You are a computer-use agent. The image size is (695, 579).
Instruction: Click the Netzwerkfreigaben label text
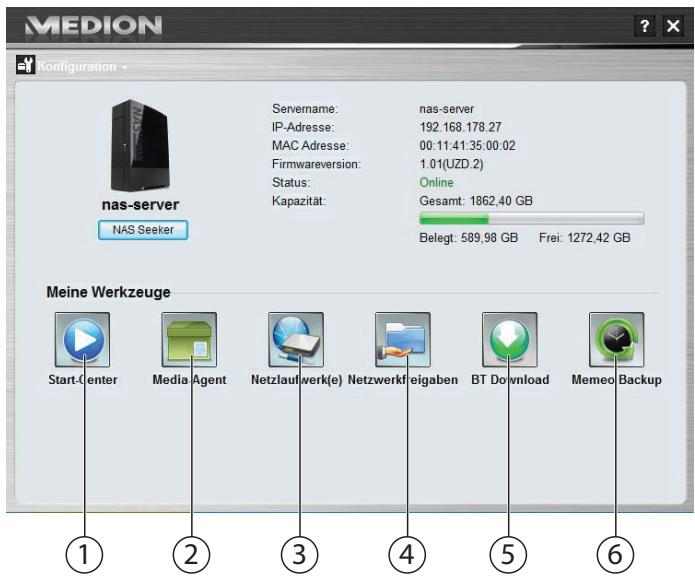[x=403, y=380]
